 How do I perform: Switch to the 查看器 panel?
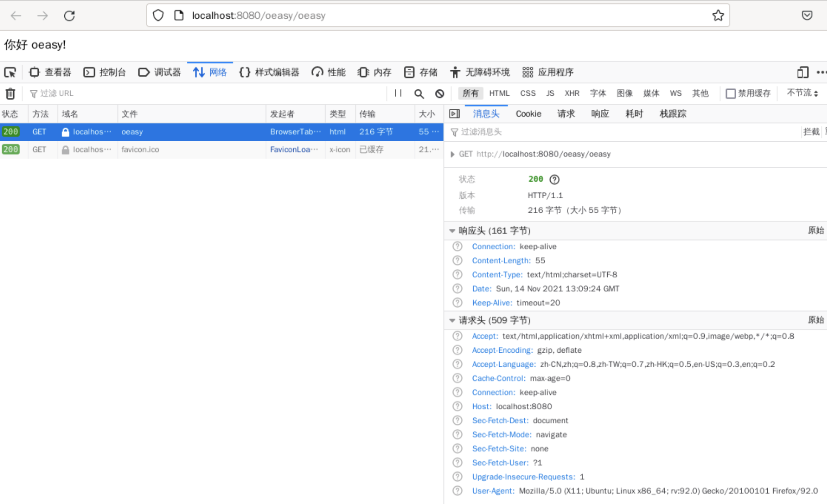point(50,72)
